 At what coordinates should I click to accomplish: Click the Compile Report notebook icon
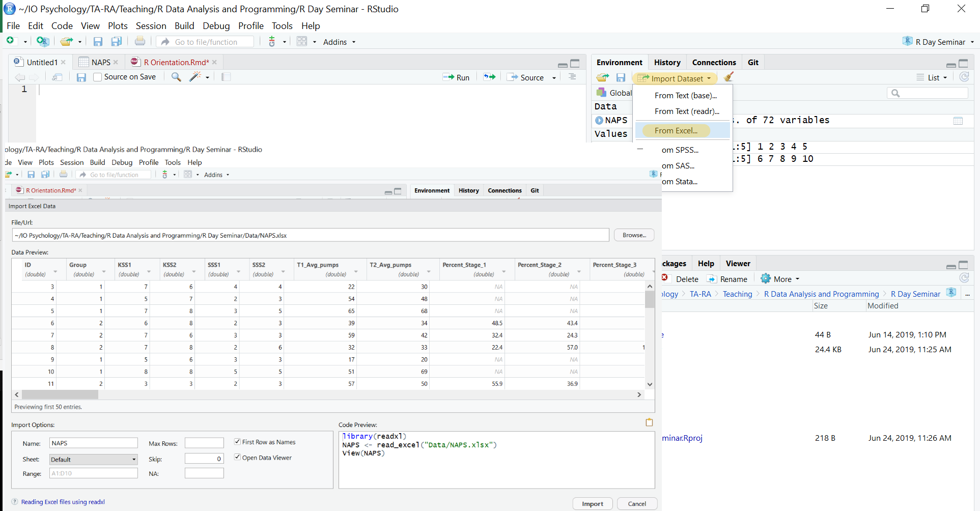(x=226, y=77)
